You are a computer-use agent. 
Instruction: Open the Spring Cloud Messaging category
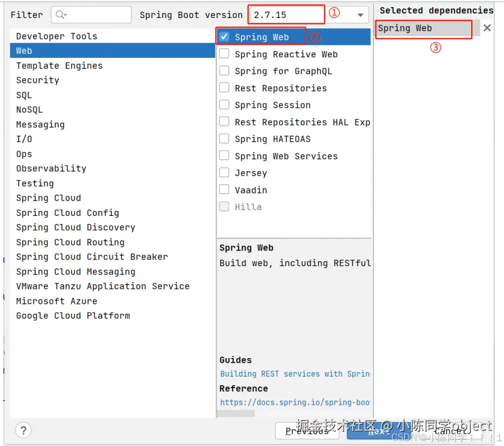click(x=113, y=272)
